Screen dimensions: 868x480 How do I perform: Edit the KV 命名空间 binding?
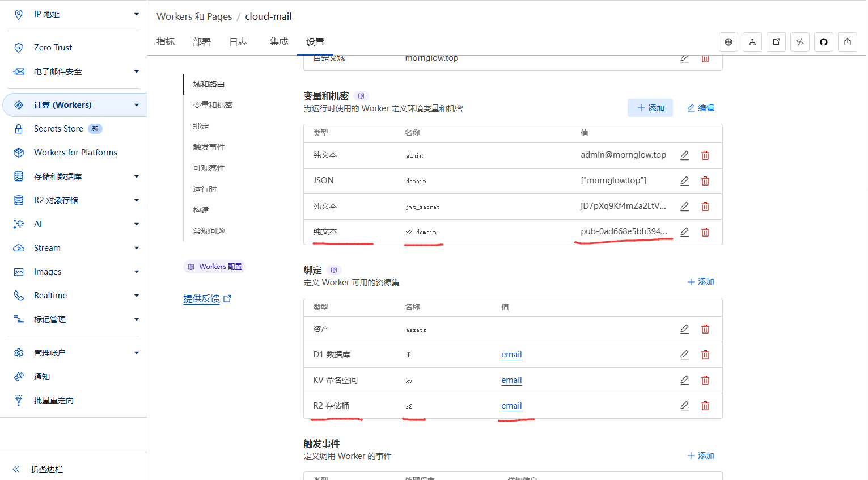pyautogui.click(x=685, y=380)
